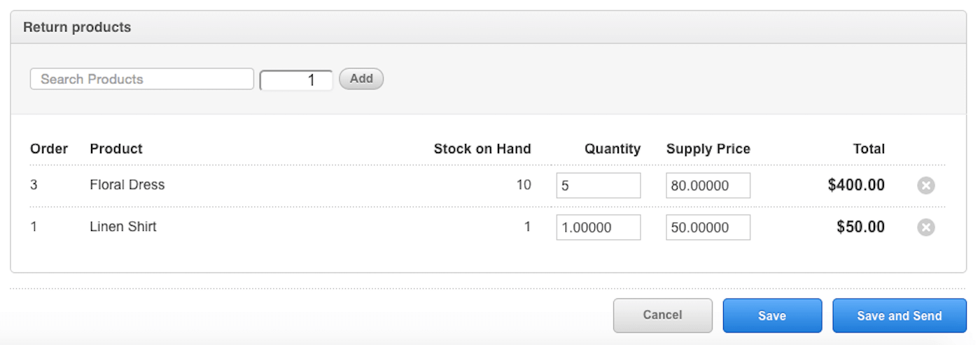Remove the Floral Dress row
The width and height of the screenshot is (980, 345).
(926, 185)
